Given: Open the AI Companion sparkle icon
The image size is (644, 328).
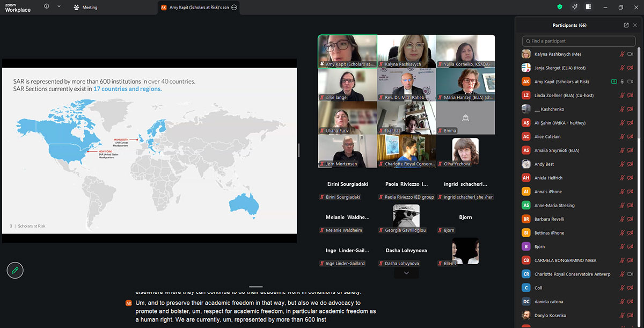Looking at the screenshot, I should [x=574, y=7].
